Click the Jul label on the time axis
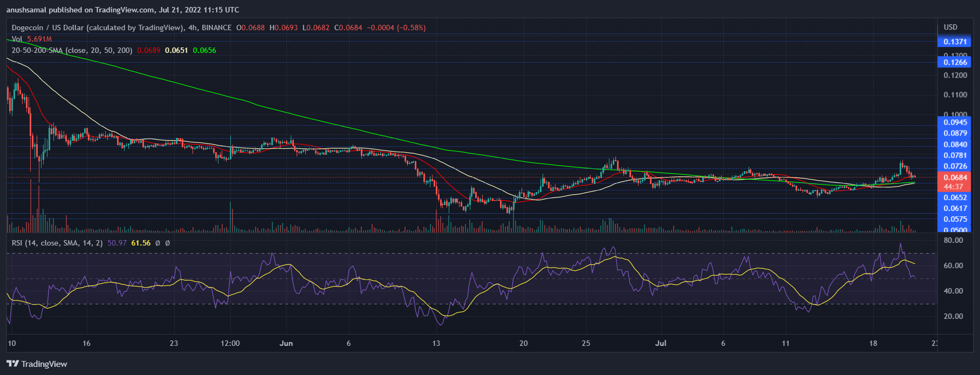This screenshot has height=375, width=980. click(661, 343)
